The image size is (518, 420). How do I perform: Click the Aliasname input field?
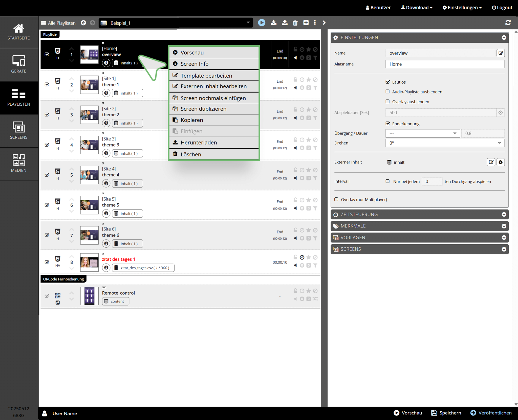pyautogui.click(x=445, y=64)
